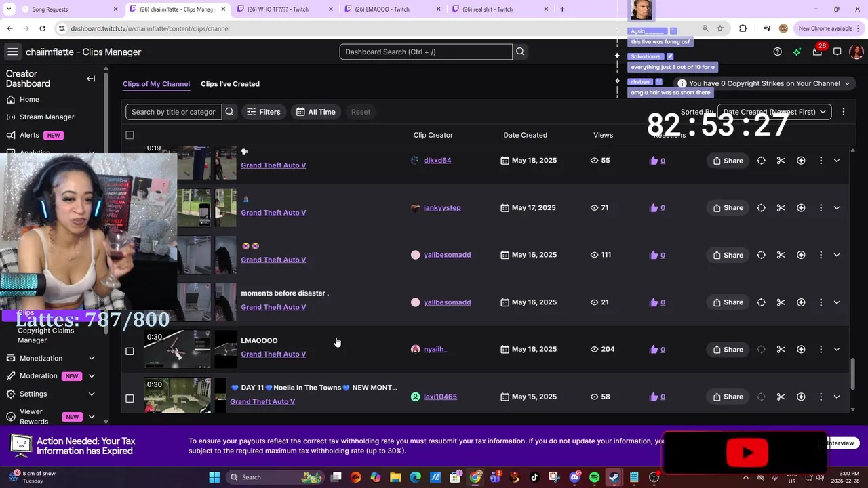Open the Windows Start menu

214,477
